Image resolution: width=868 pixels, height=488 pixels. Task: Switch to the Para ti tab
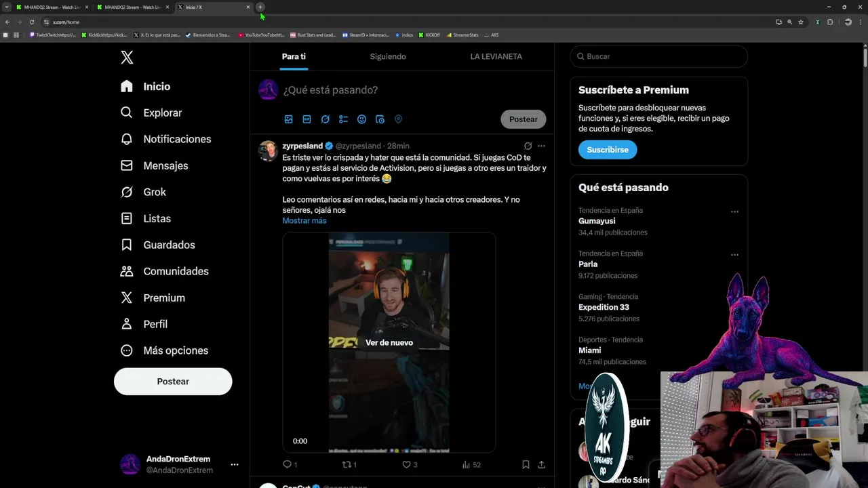294,56
